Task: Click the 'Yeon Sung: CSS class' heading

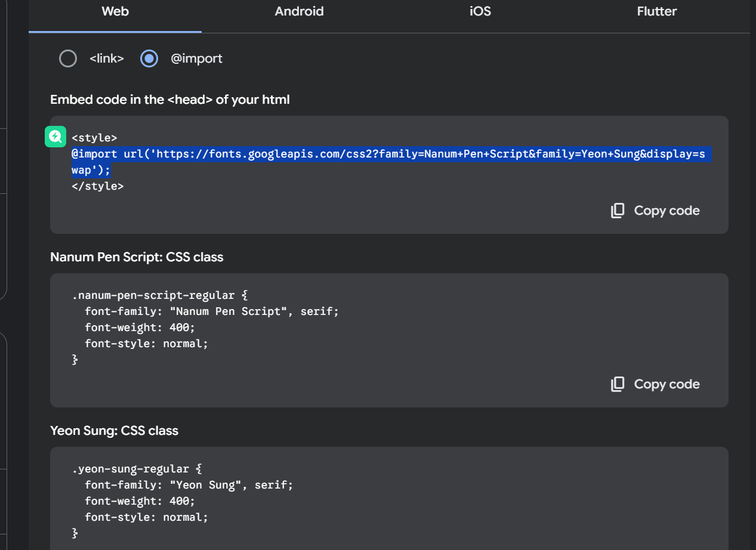Action: [114, 431]
